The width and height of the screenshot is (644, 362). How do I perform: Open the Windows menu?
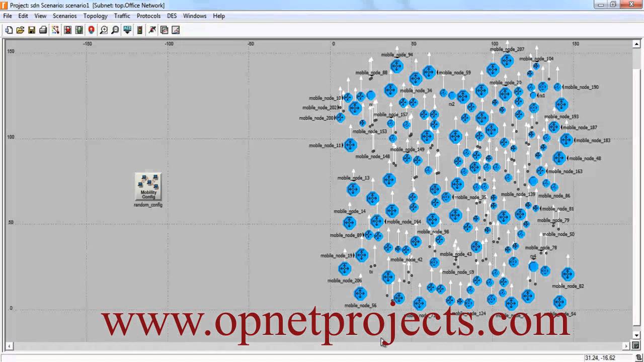click(195, 16)
